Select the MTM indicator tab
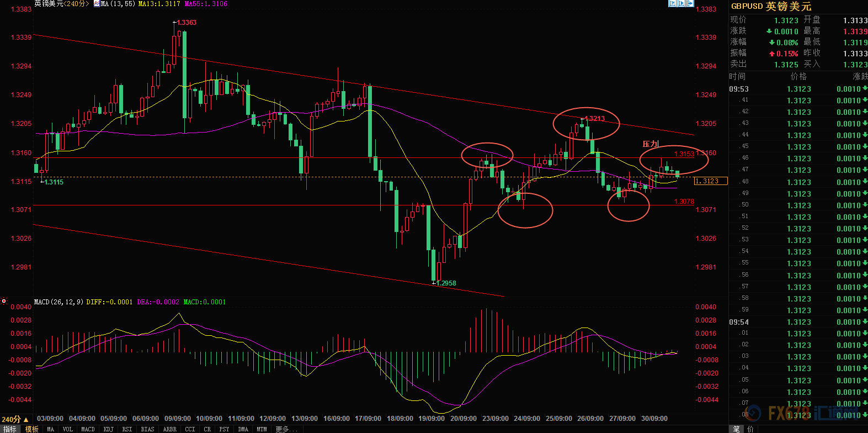The width and height of the screenshot is (868, 433). click(262, 429)
